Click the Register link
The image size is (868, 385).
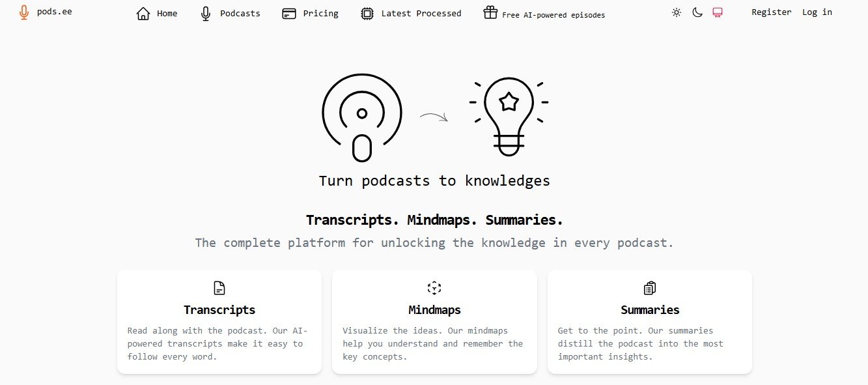(x=771, y=12)
